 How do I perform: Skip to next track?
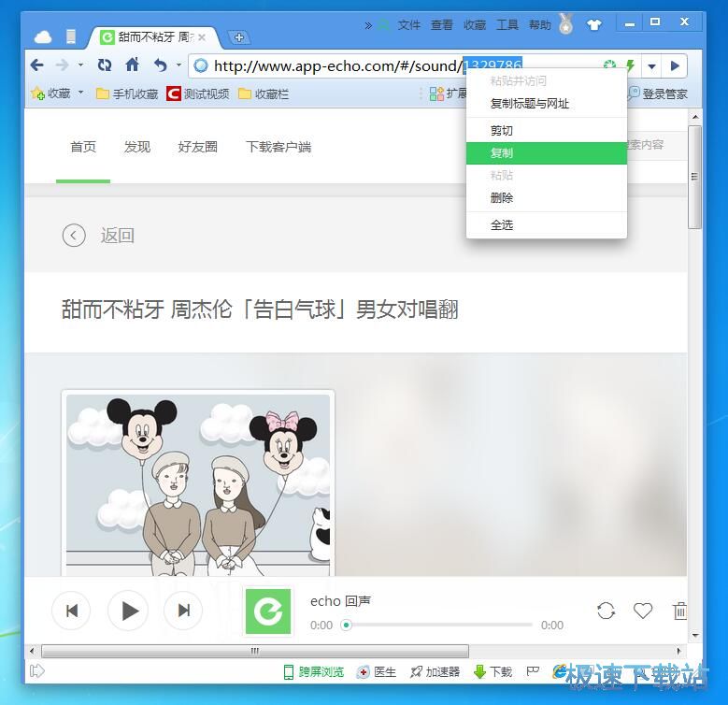183,611
